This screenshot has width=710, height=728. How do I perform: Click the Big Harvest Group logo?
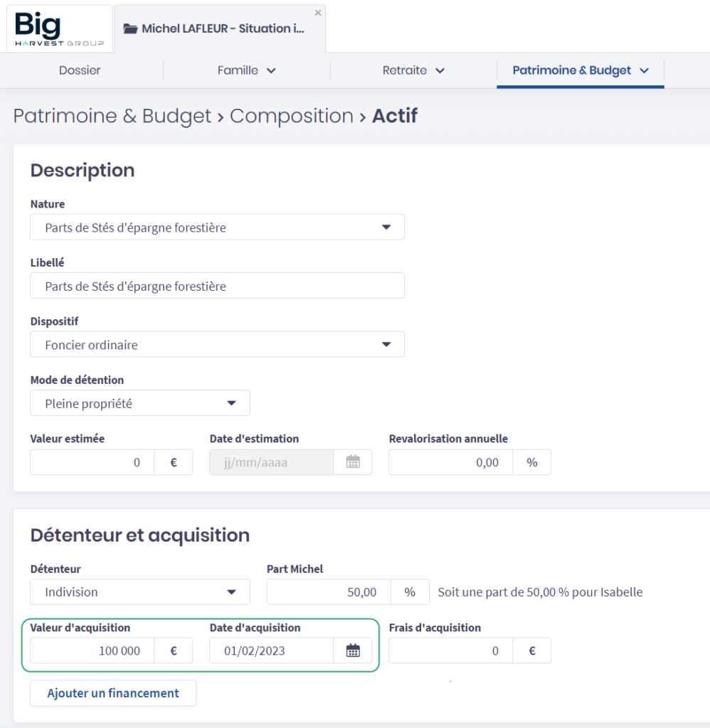pos(59,28)
